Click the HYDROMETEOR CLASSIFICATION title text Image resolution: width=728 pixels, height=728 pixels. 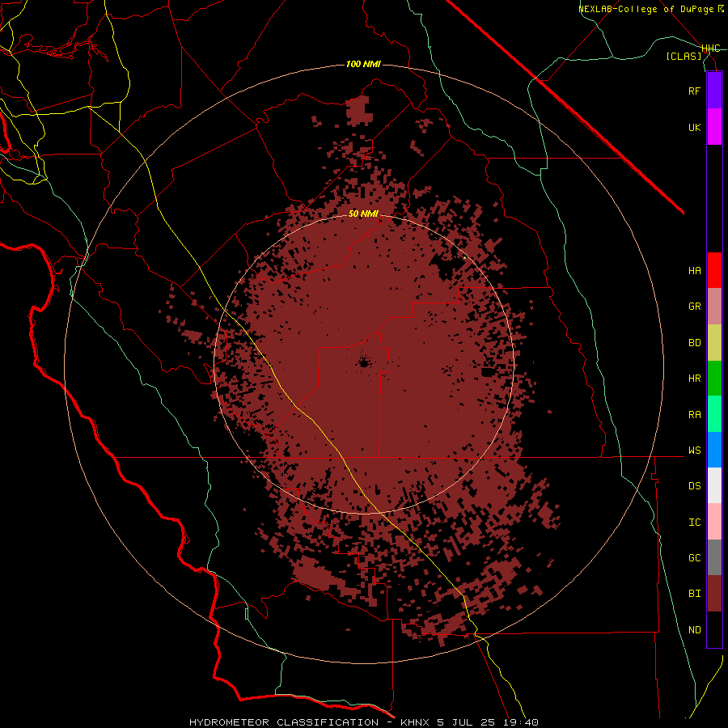[x=284, y=722]
